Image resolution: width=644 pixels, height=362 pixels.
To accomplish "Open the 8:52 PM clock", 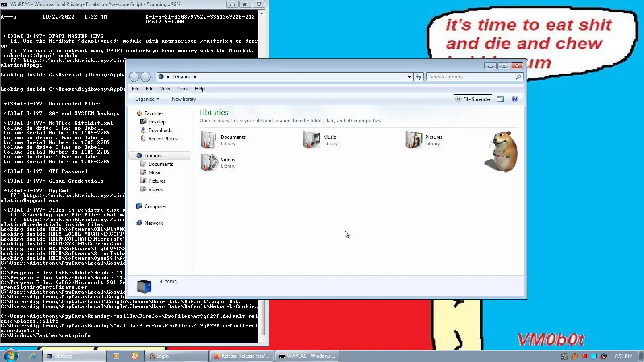I will click(x=623, y=356).
